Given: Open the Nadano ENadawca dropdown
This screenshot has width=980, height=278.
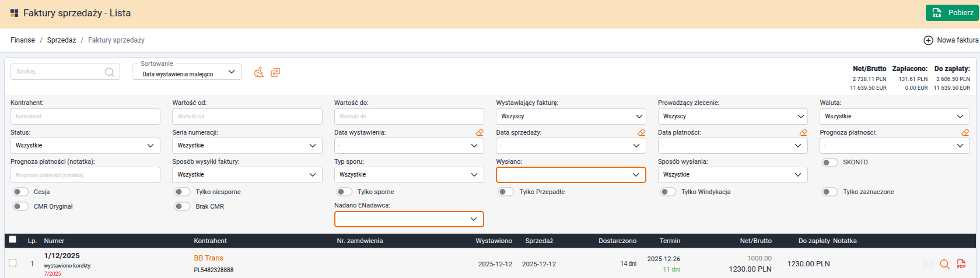Looking at the screenshot, I should 408,219.
